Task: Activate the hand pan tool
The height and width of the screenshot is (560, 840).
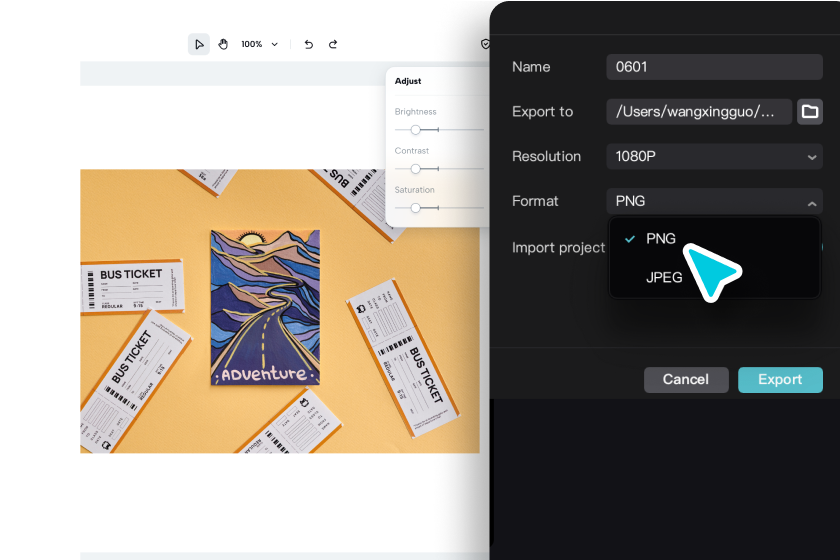Action: (x=223, y=44)
